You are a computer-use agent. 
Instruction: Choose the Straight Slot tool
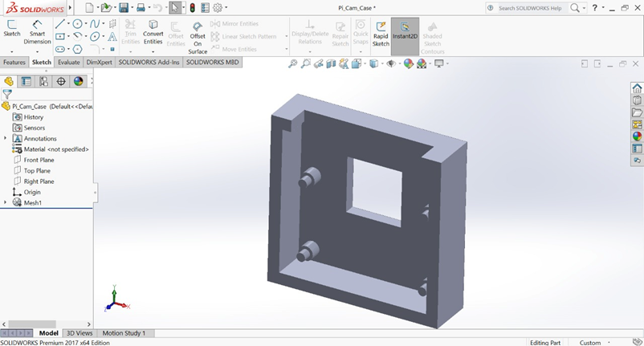tap(60, 49)
